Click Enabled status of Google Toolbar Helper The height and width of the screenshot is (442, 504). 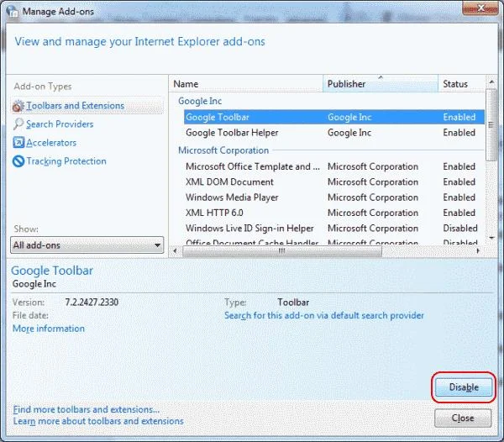(x=459, y=133)
